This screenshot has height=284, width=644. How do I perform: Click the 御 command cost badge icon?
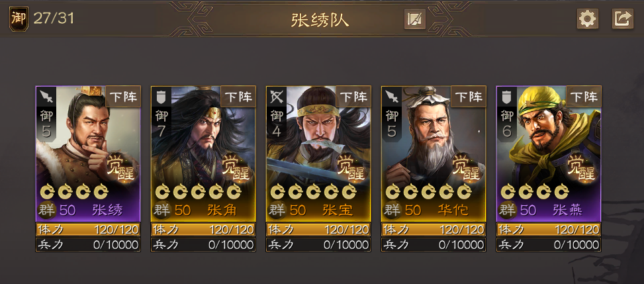(x=19, y=19)
